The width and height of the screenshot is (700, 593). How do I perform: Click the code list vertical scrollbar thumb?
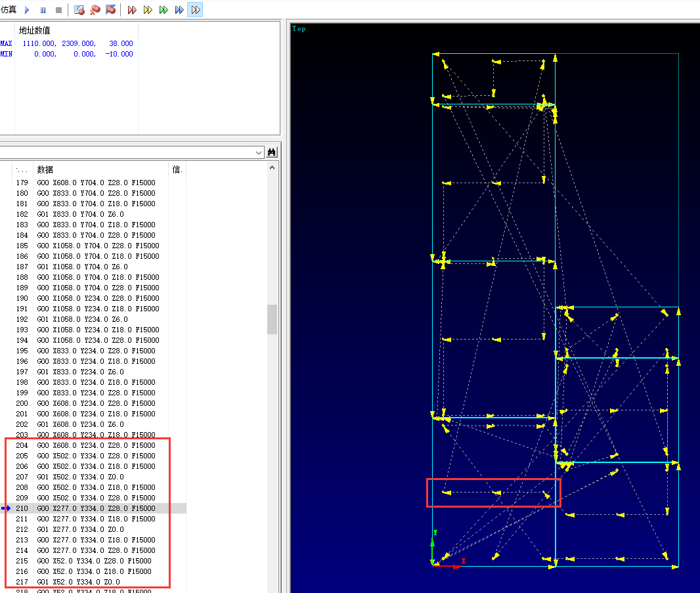click(273, 319)
